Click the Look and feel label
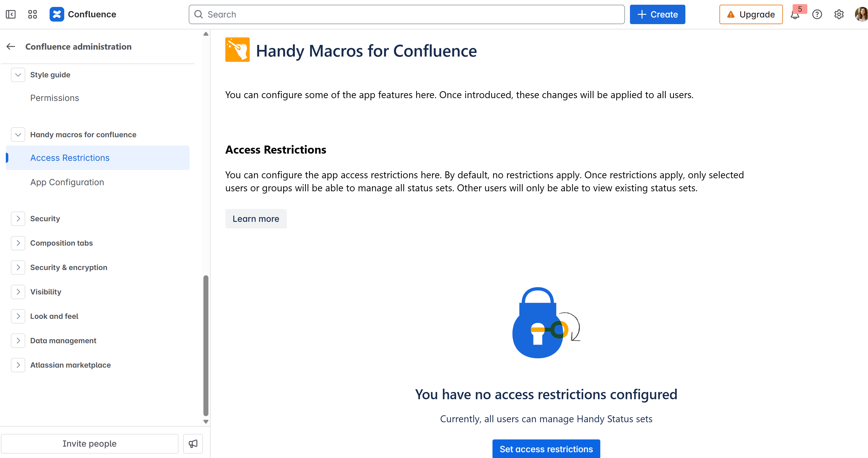The image size is (868, 458). (x=54, y=316)
